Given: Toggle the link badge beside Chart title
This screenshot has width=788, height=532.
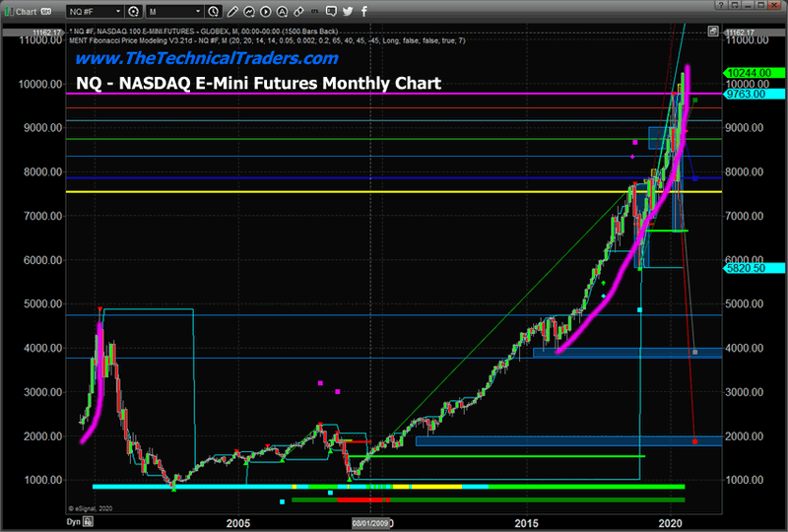Looking at the screenshot, I should click(x=45, y=11).
